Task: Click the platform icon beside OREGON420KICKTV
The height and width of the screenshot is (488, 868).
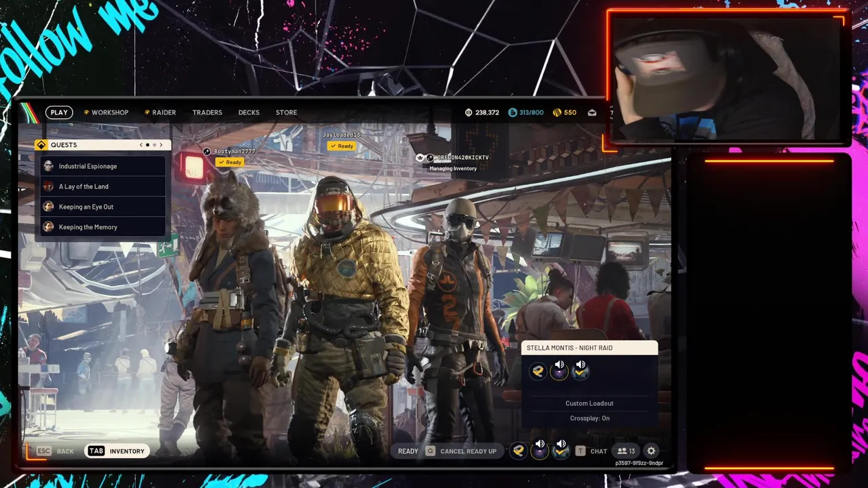Action: click(x=430, y=158)
